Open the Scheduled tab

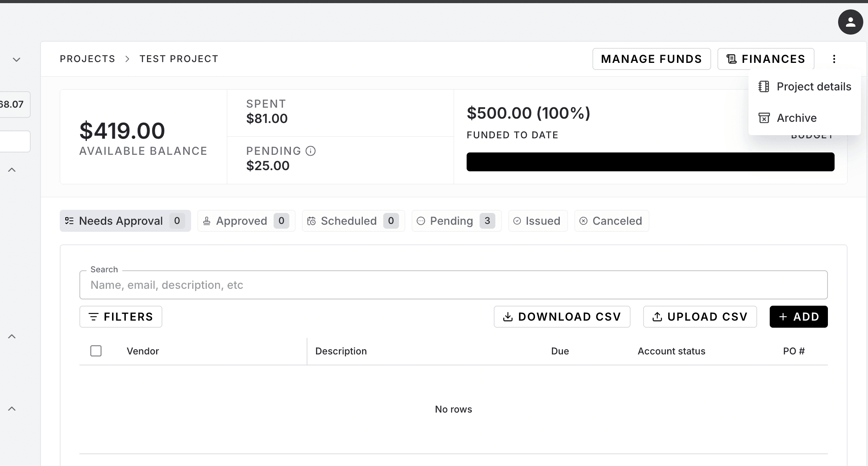coord(353,221)
